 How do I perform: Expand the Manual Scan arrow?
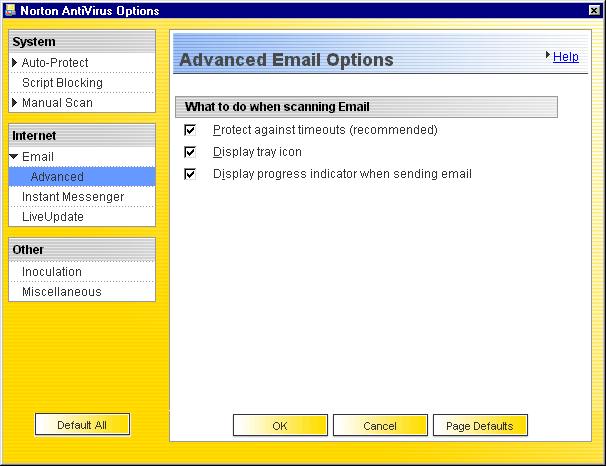pyautogui.click(x=15, y=103)
